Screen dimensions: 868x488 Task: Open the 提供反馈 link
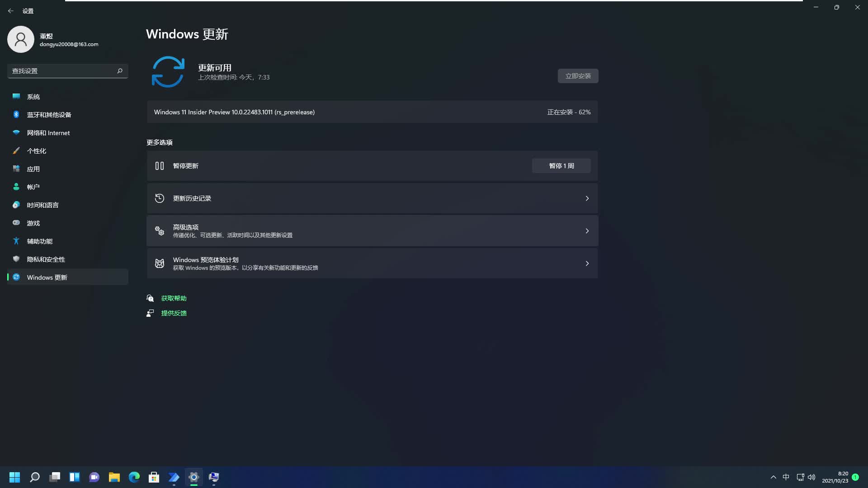174,313
